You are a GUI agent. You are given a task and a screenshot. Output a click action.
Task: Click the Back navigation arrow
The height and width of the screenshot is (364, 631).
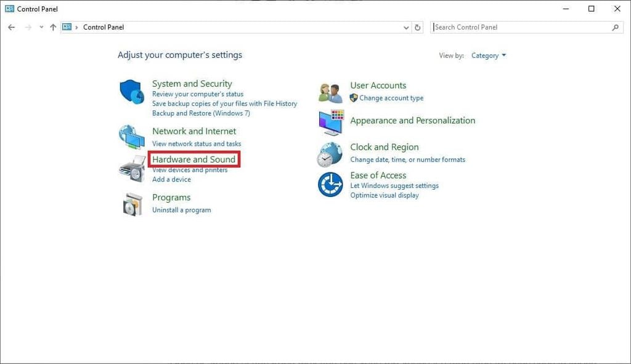point(11,27)
